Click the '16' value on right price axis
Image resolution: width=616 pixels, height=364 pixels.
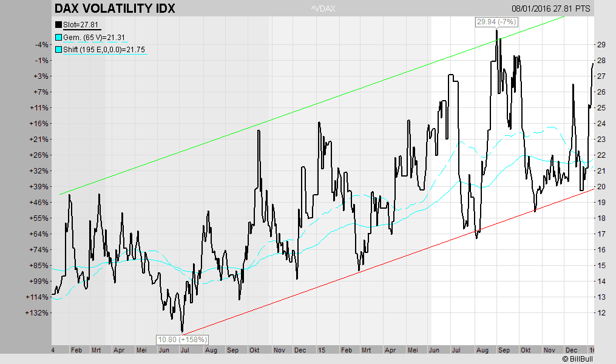[x=601, y=250]
